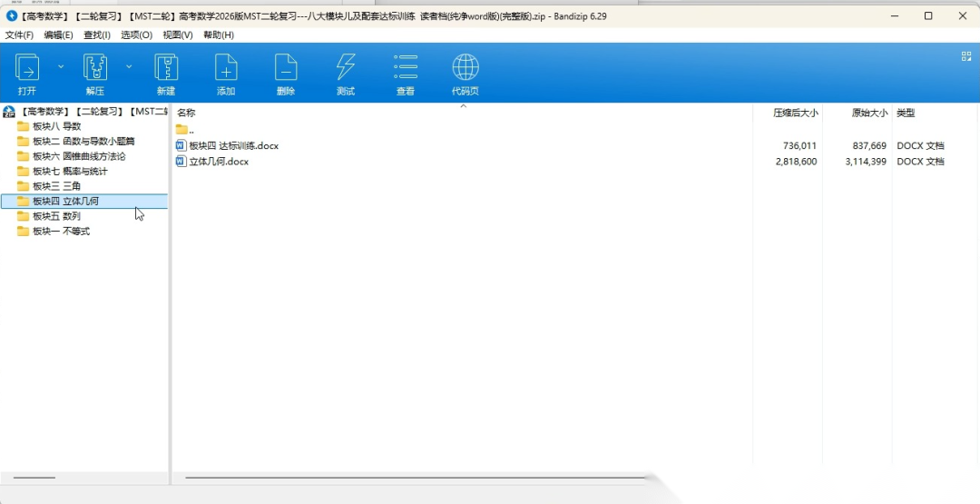
Task: Click the 查看 (View) toolbar icon
Action: pyautogui.click(x=406, y=69)
